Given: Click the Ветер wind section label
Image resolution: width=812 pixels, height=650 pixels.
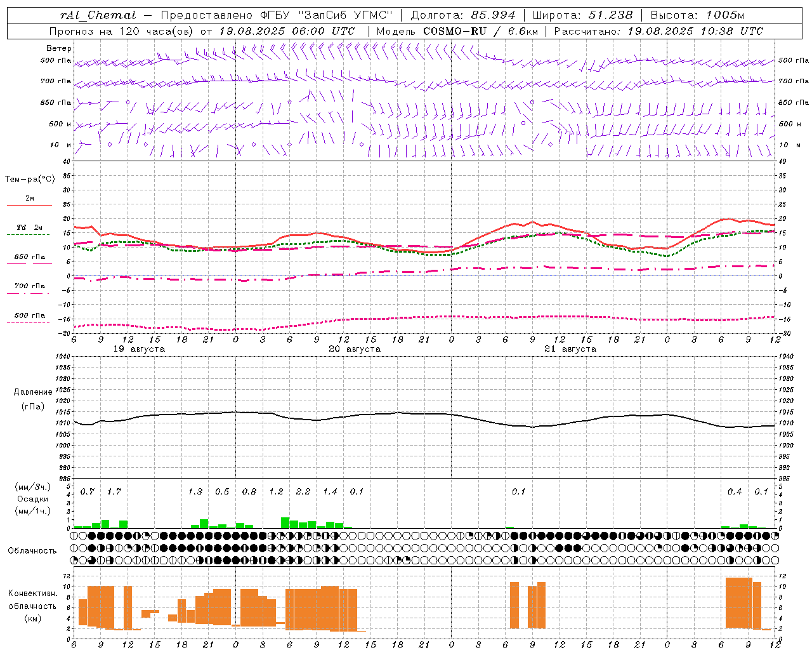Looking at the screenshot, I should pyautogui.click(x=58, y=48).
